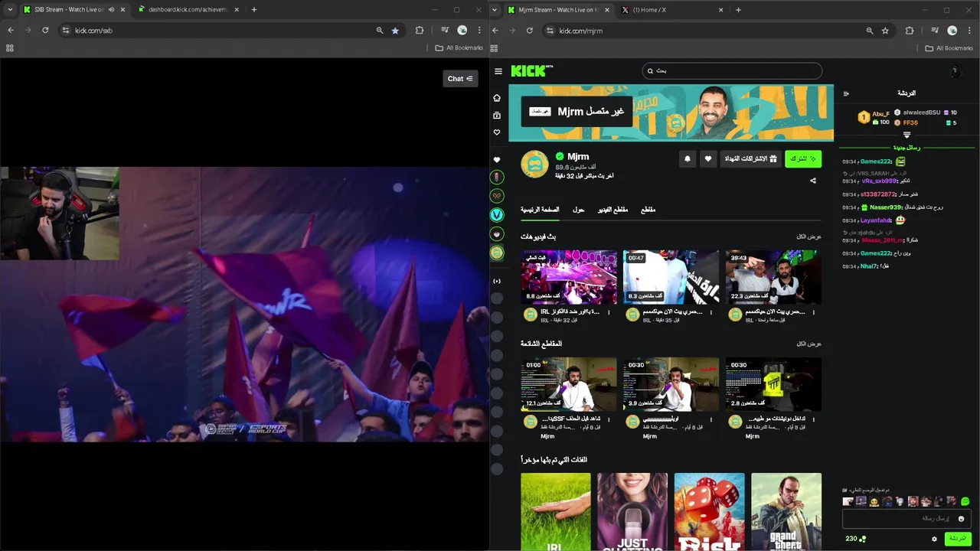
Task: Open Home icon in Kick left sidebar
Action: pos(497,98)
